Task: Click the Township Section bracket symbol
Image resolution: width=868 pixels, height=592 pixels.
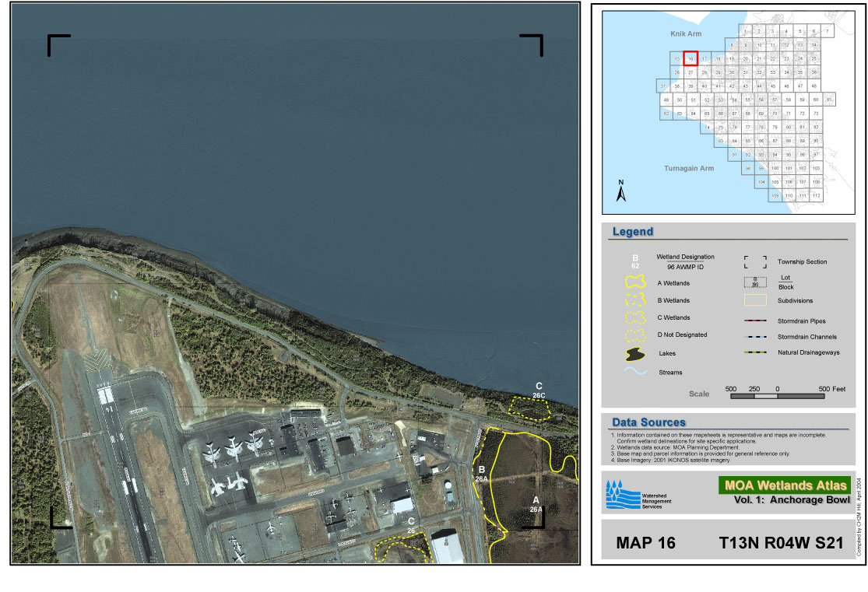Action: (x=755, y=262)
